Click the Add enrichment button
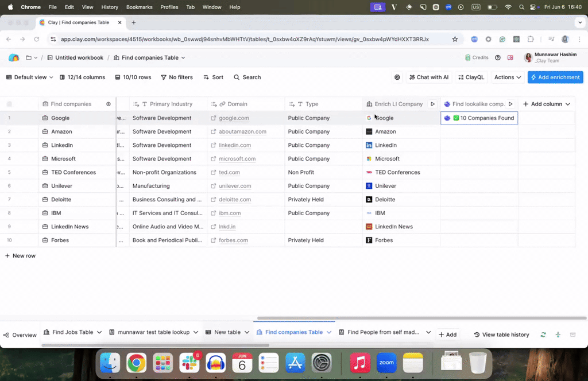This screenshot has width=588, height=381. tap(555, 77)
